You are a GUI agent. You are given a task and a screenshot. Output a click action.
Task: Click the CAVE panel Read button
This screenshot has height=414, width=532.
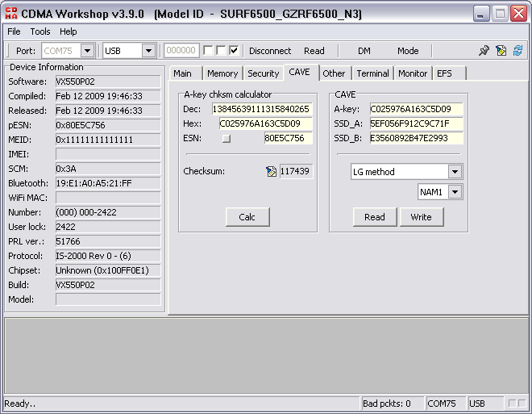click(x=375, y=217)
